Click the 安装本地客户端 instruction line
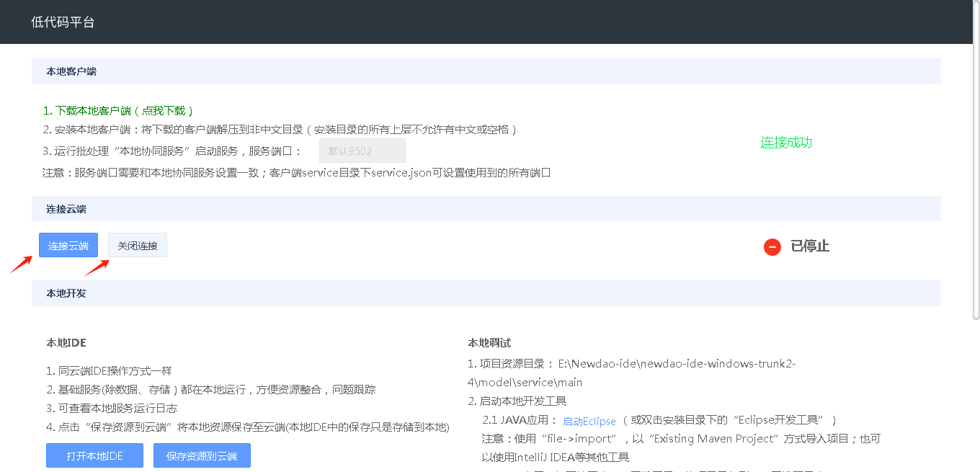The image size is (980, 472). pos(280,130)
